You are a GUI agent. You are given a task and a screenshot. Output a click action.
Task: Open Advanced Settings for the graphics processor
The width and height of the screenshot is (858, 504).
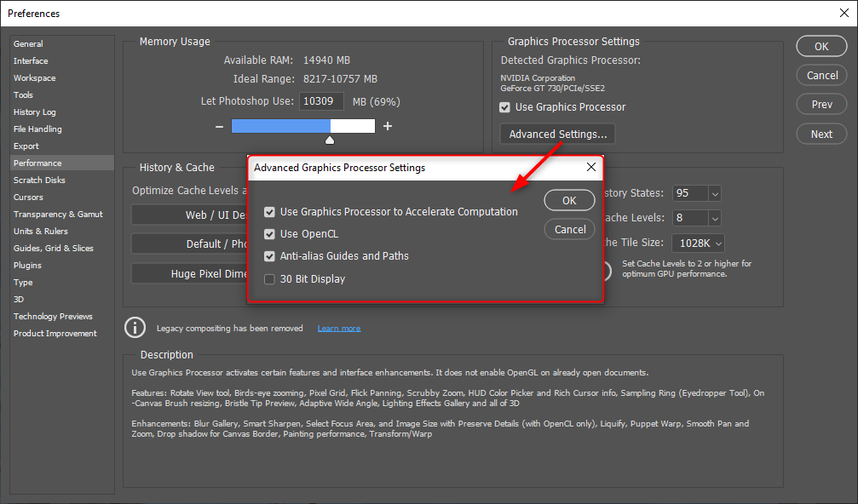(556, 134)
